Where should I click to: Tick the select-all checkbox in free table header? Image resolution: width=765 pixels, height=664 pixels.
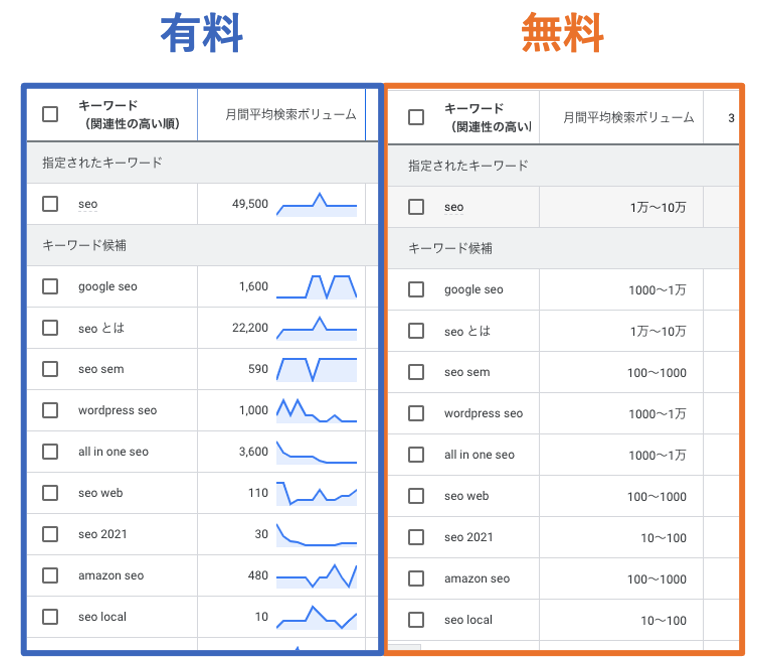tap(416, 117)
